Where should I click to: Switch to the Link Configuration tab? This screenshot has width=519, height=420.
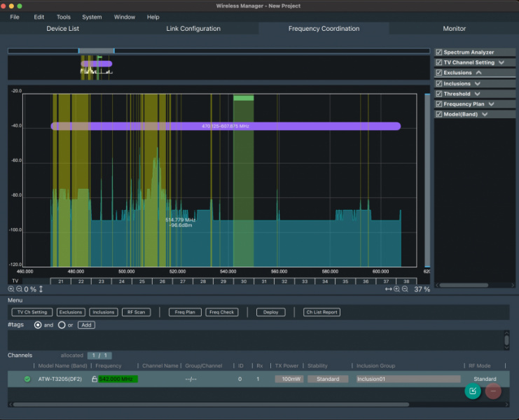pos(193,29)
